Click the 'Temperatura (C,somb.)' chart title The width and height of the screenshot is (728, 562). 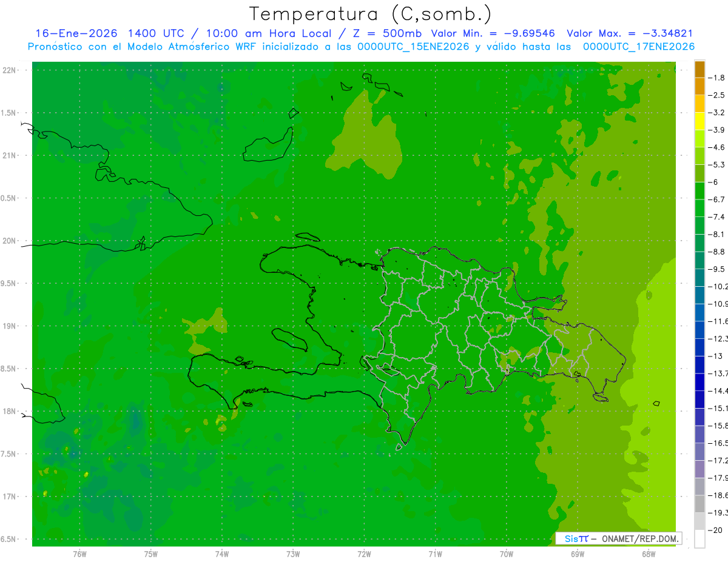369,14
